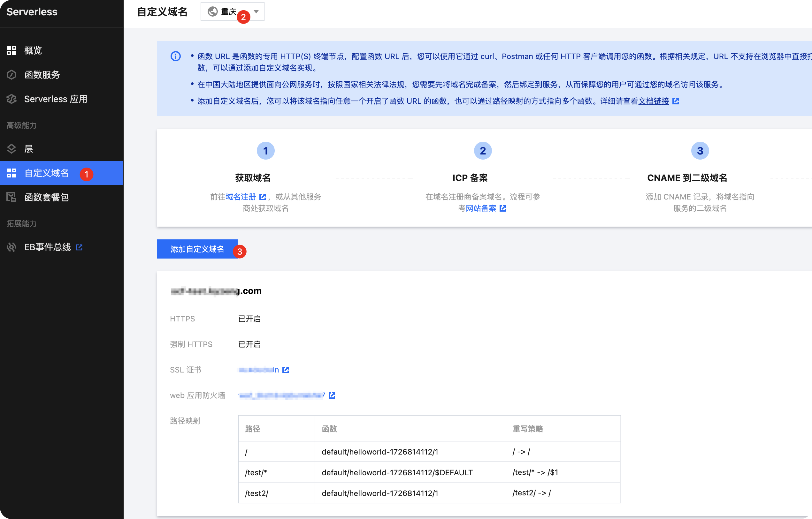Click the Serverless 应用 cube icon
812x519 pixels.
click(x=11, y=99)
